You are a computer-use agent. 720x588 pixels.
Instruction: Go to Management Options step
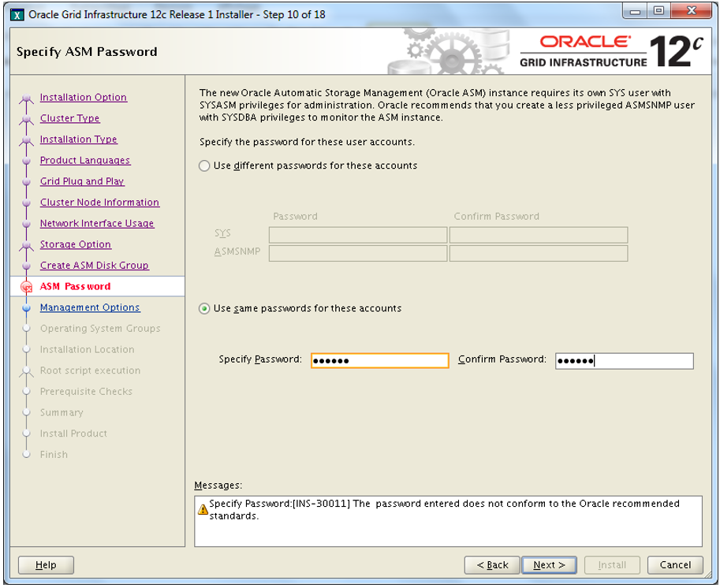coord(90,307)
